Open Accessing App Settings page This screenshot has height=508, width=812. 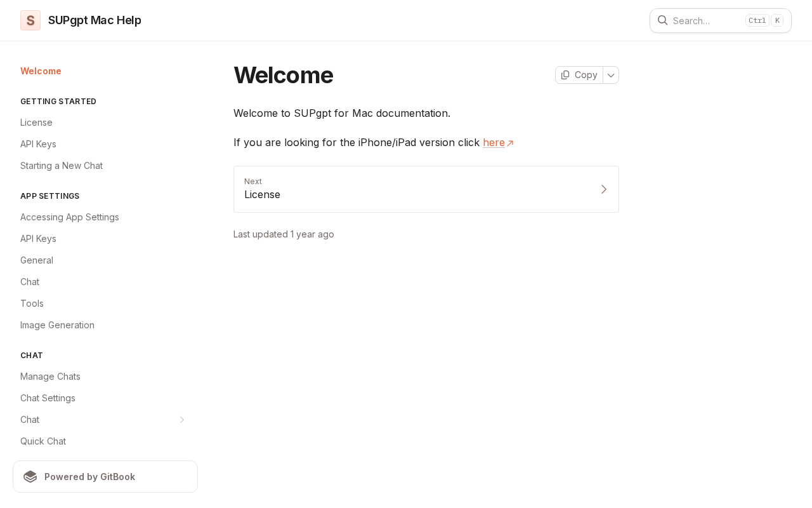[70, 217]
